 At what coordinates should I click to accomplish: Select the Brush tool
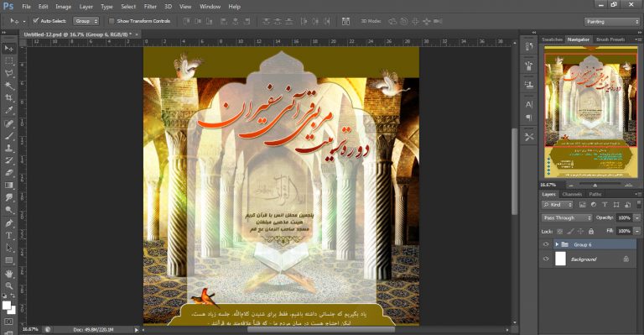pyautogui.click(x=8, y=136)
